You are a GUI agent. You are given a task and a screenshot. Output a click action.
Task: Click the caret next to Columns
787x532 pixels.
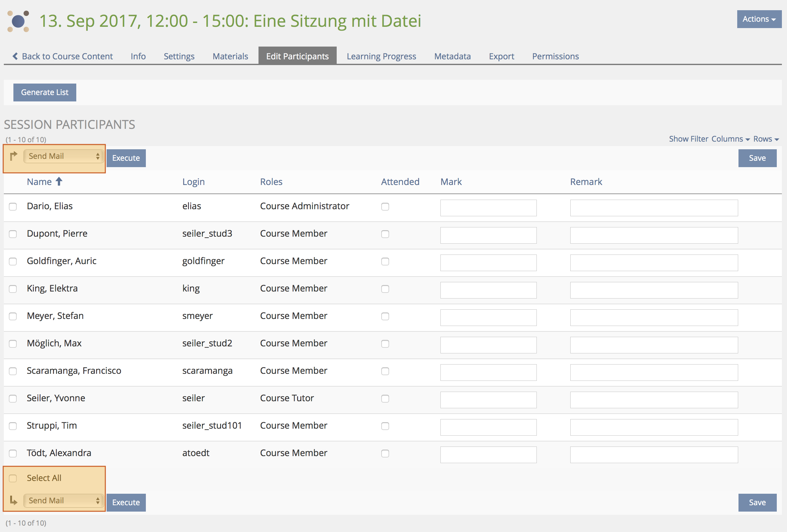pyautogui.click(x=747, y=140)
